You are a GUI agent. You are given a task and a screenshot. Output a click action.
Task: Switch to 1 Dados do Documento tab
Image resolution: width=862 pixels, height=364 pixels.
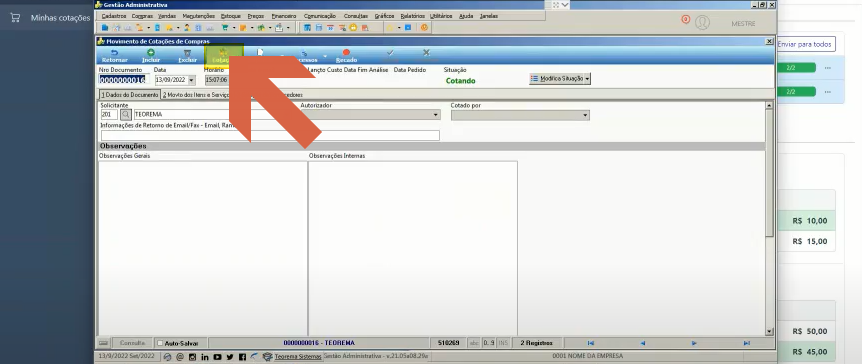(x=129, y=95)
